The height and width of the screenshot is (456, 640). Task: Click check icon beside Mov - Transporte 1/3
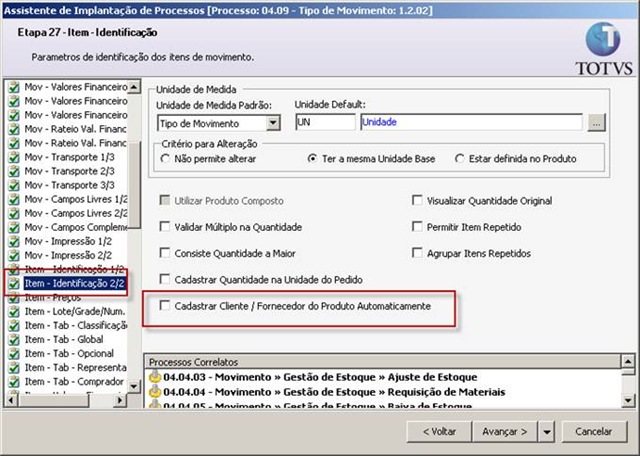coord(14,157)
